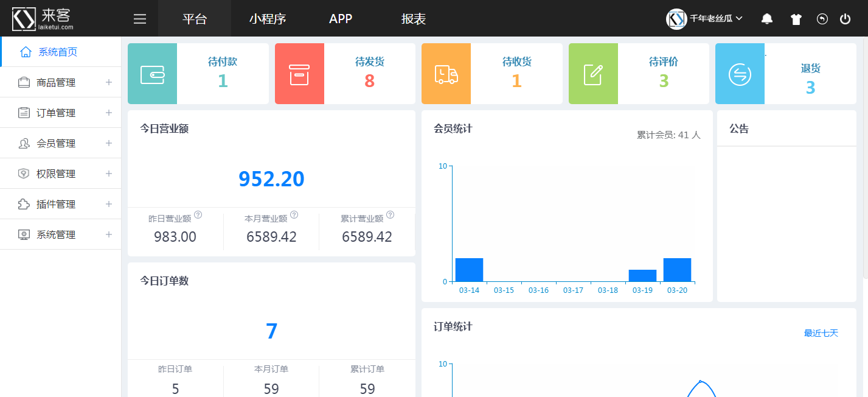Viewport: 868px width, 397px height.
Task: Click help icon beside 昨日营业额
Action: tap(198, 215)
